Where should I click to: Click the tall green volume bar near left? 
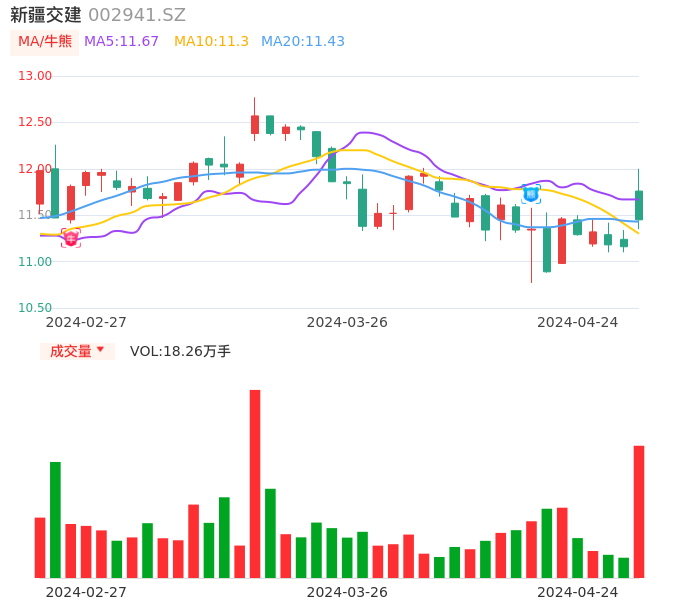click(x=55, y=519)
